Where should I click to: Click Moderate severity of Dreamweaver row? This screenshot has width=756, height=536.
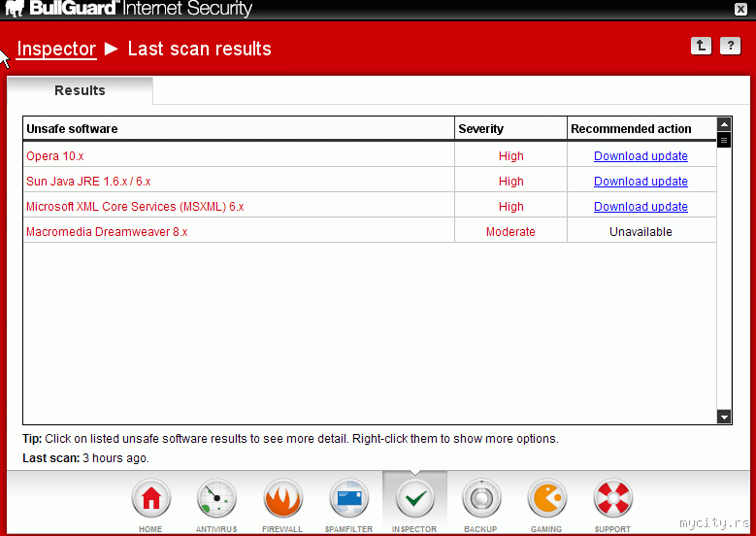coord(510,231)
